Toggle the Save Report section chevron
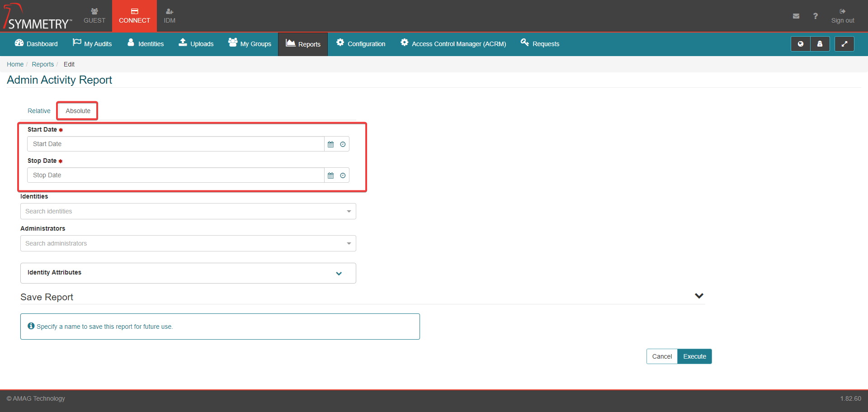868x412 pixels. [x=699, y=296]
